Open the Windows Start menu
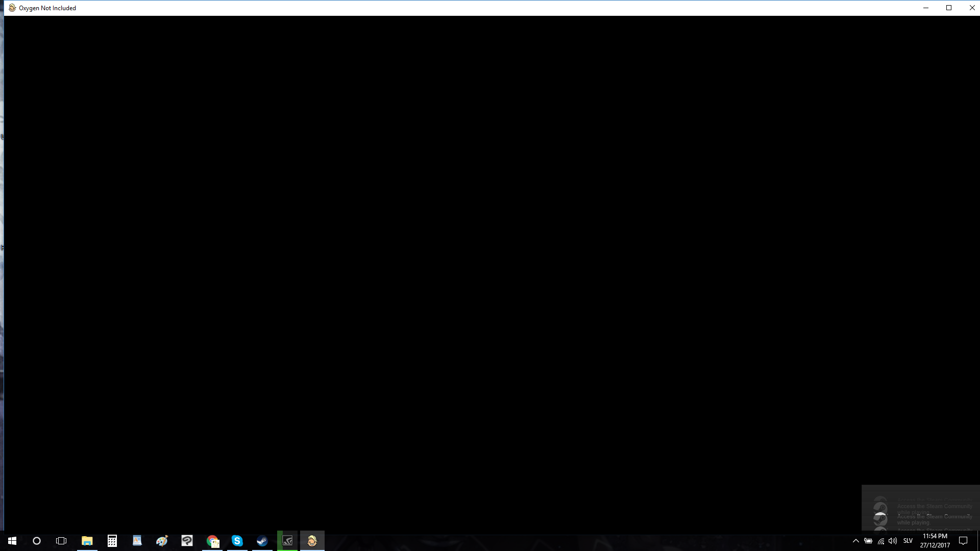This screenshot has height=551, width=980. point(12,541)
